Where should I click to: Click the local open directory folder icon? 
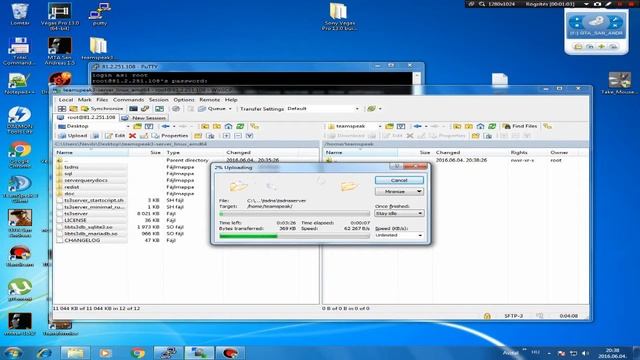(138, 126)
